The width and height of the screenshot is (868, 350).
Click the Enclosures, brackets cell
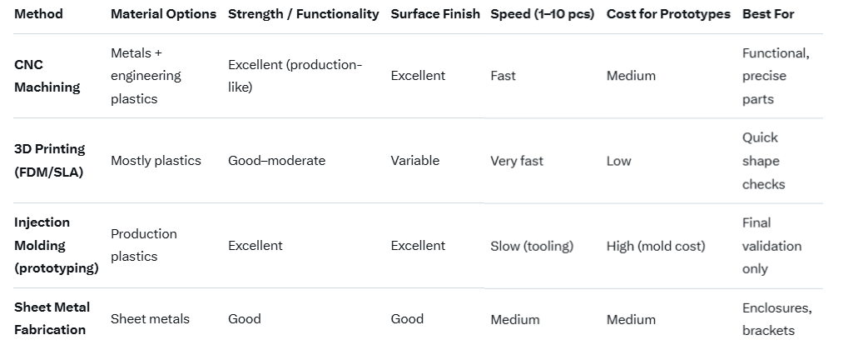pyautogui.click(x=776, y=319)
